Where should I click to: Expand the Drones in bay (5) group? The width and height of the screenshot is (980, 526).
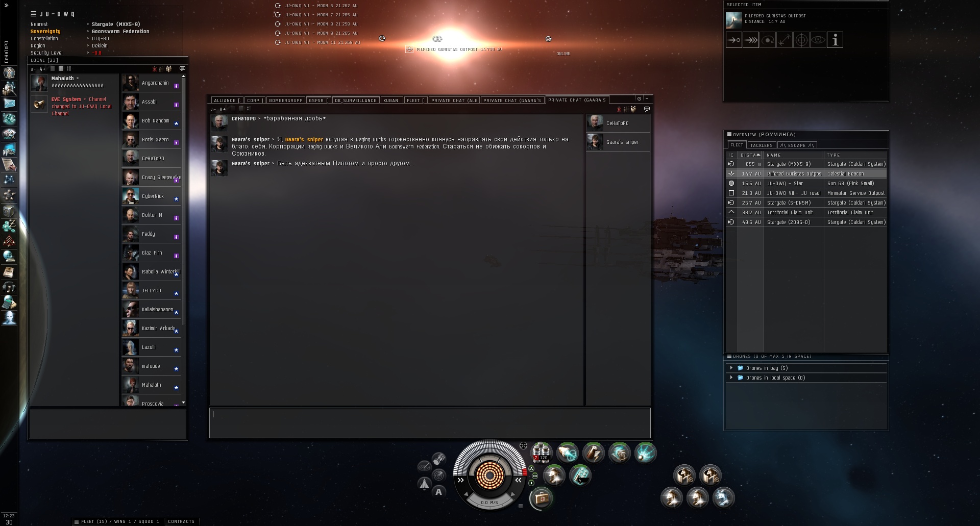[731, 368]
